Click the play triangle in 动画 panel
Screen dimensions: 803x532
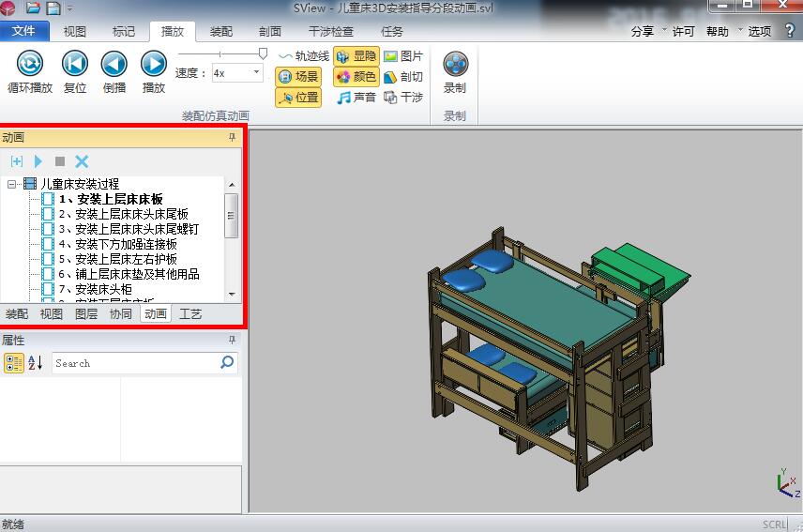(x=38, y=161)
